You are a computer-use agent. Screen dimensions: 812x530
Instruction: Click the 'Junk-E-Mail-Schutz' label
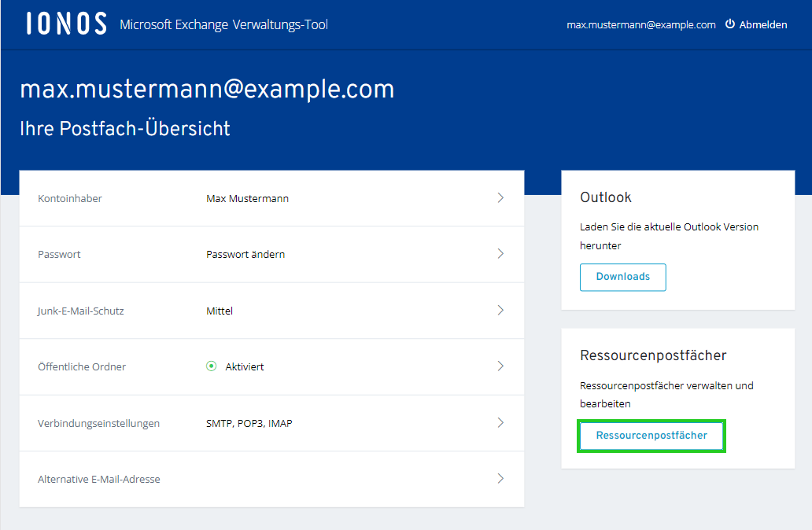pyautogui.click(x=81, y=311)
